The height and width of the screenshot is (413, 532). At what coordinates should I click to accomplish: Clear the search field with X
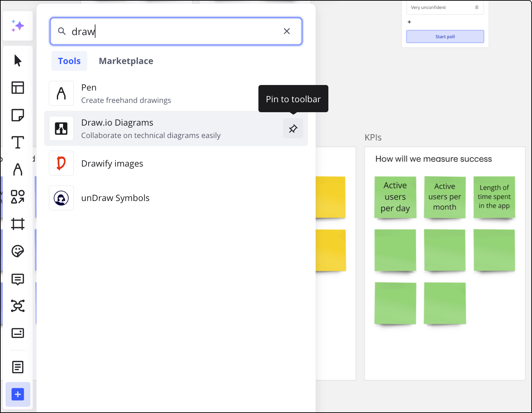pyautogui.click(x=287, y=31)
